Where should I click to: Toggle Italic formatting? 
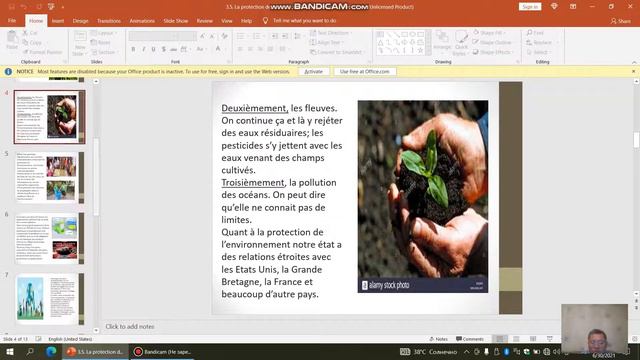[144, 49]
